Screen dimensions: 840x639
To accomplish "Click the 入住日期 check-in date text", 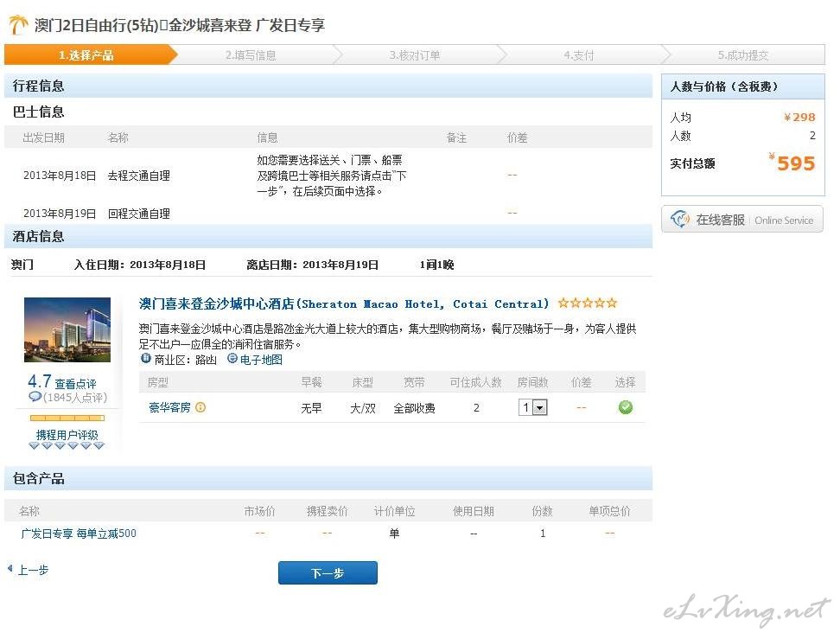I will pyautogui.click(x=140, y=265).
